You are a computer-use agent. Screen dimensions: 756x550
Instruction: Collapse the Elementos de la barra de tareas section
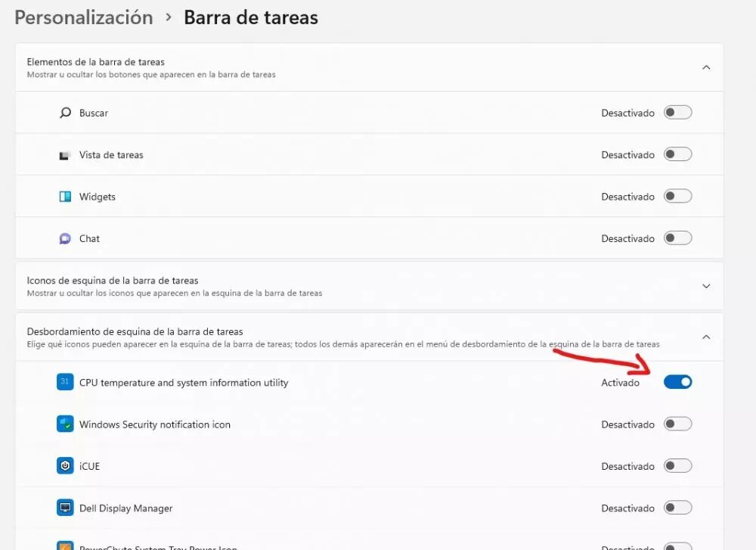706,67
